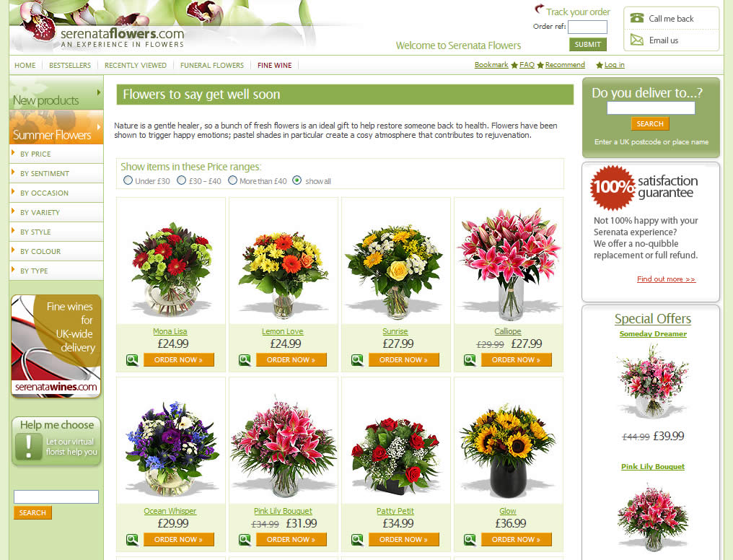Zoom the Pink Lily Bouquet product via magnifier
The image size is (733, 560).
click(245, 539)
